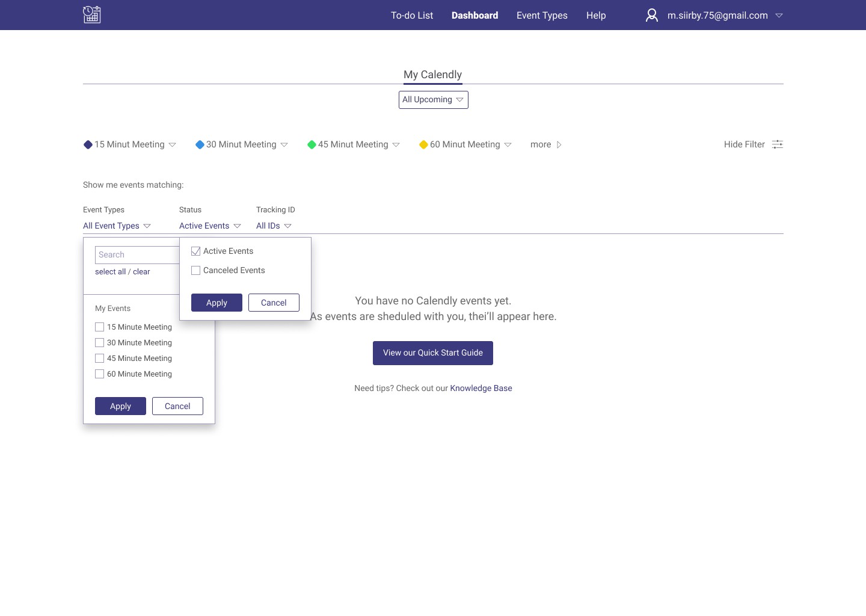The height and width of the screenshot is (616, 866).
Task: Click the 15 Minut Meeting label
Action: click(x=129, y=144)
